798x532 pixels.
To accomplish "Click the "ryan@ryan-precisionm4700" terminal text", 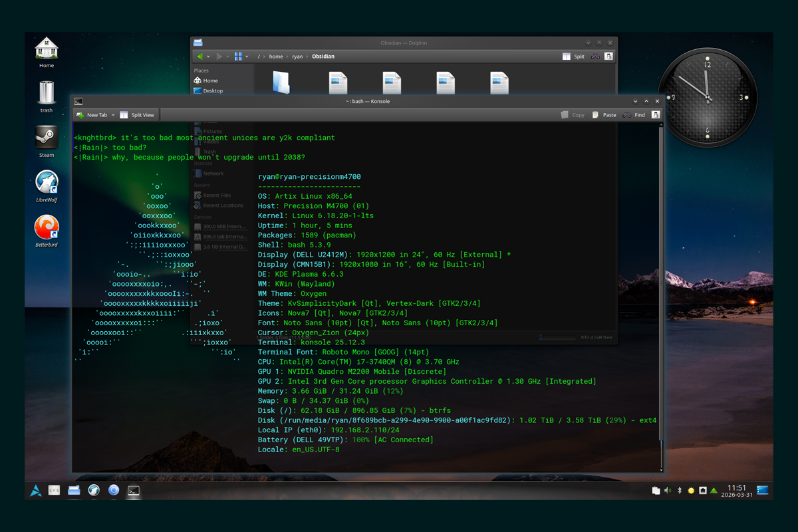I will coord(309,177).
